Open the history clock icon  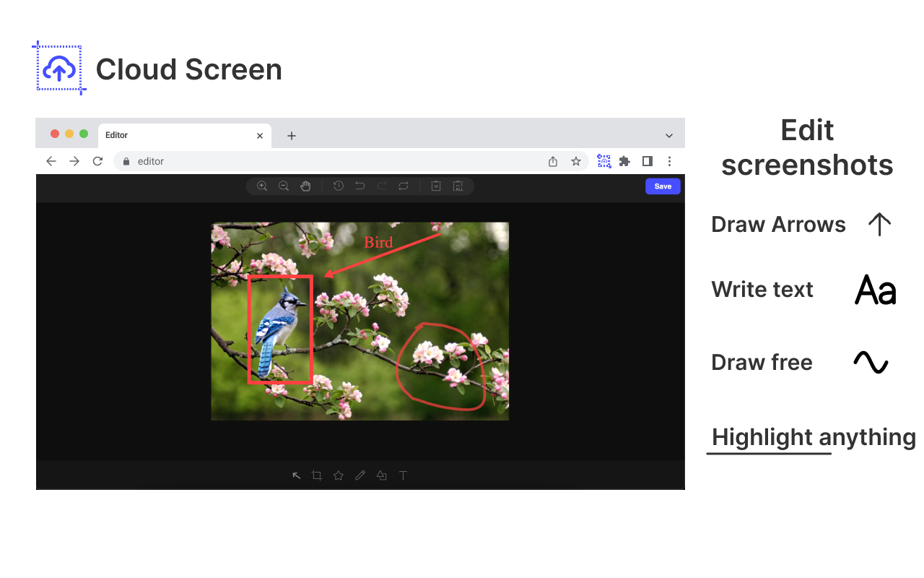(x=339, y=186)
